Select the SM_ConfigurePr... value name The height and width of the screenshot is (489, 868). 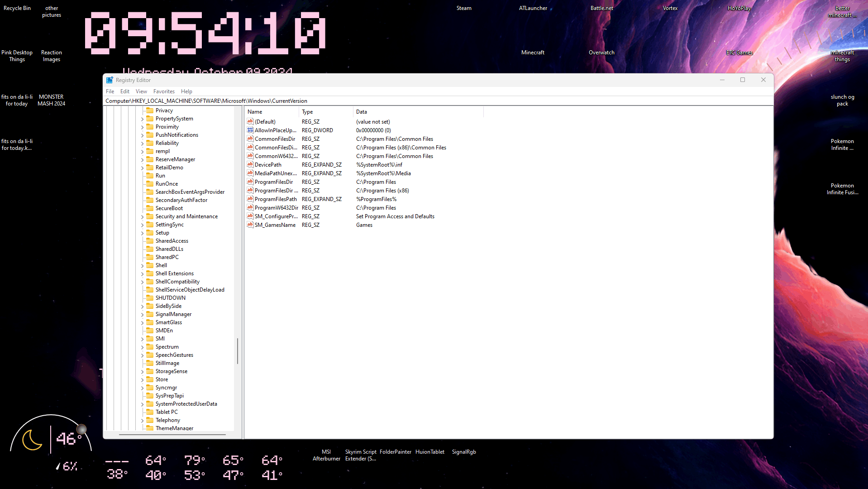pyautogui.click(x=276, y=216)
